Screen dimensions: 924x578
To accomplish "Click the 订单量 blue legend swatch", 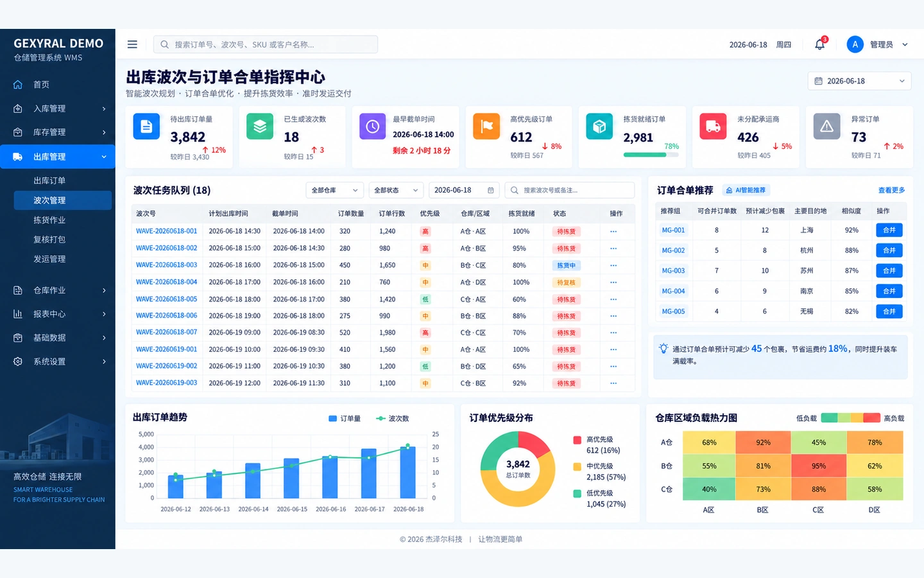I will click(333, 419).
